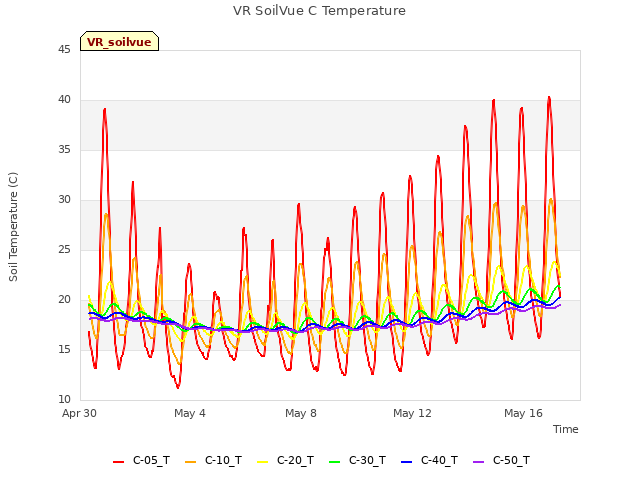Screen dimensions: 640x480
Task: Click the VR_soilvue annotation label
Action: pos(119,42)
